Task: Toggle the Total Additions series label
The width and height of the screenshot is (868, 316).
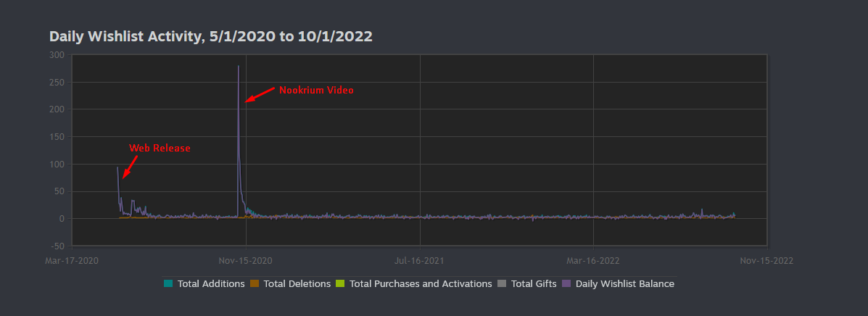Action: [211, 284]
